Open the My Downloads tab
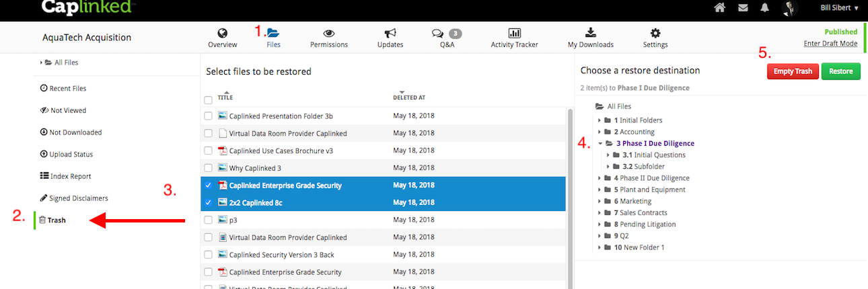Screen dimensions: 868x289 (x=591, y=38)
